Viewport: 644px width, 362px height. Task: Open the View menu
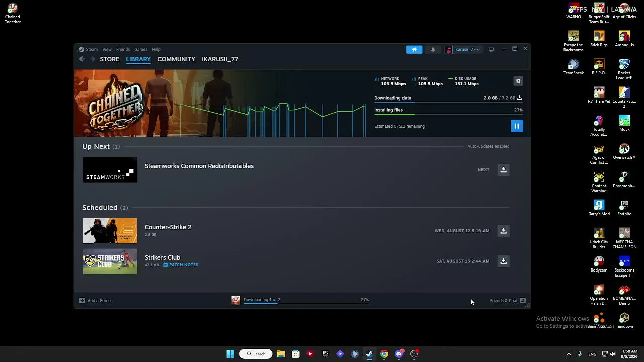click(107, 50)
